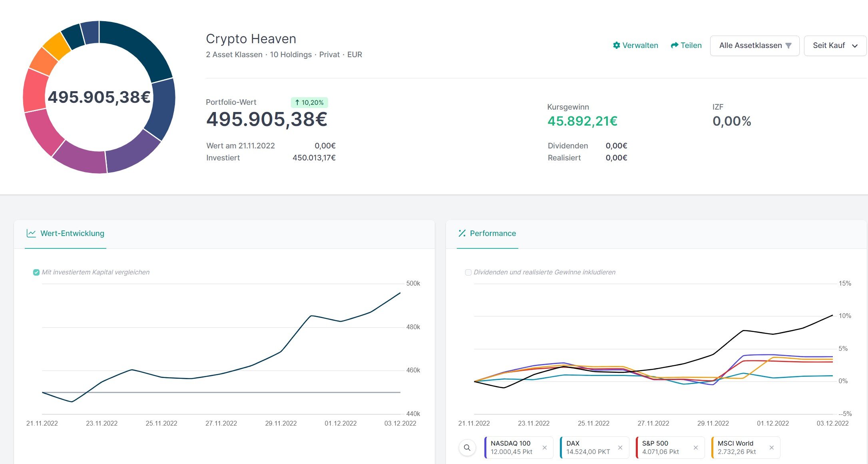Remove the MSCI World benchmark chip

point(771,448)
